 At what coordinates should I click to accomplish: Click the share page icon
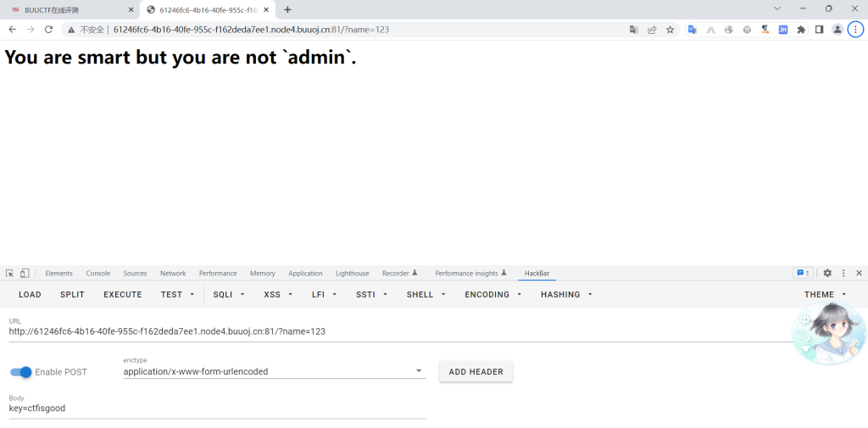(652, 29)
